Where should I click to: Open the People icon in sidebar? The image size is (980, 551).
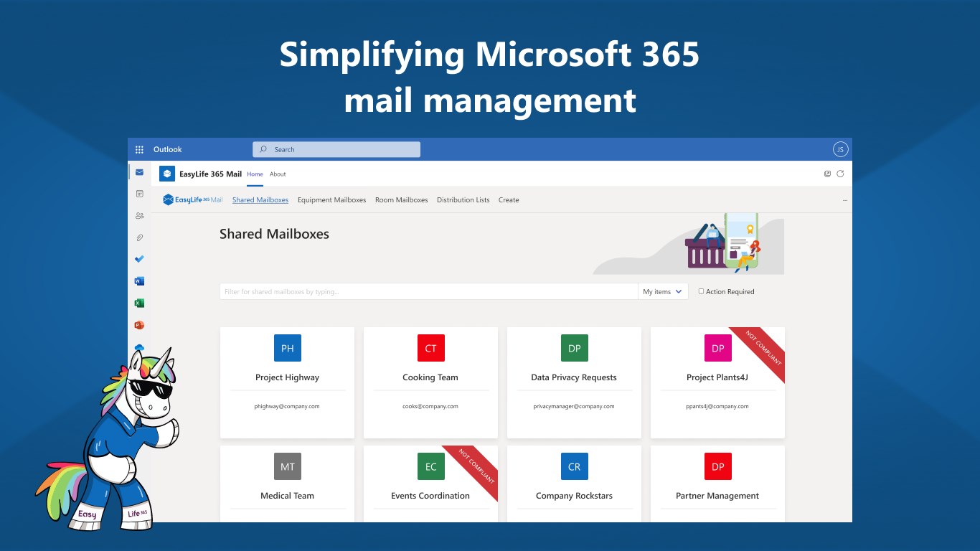tap(139, 215)
